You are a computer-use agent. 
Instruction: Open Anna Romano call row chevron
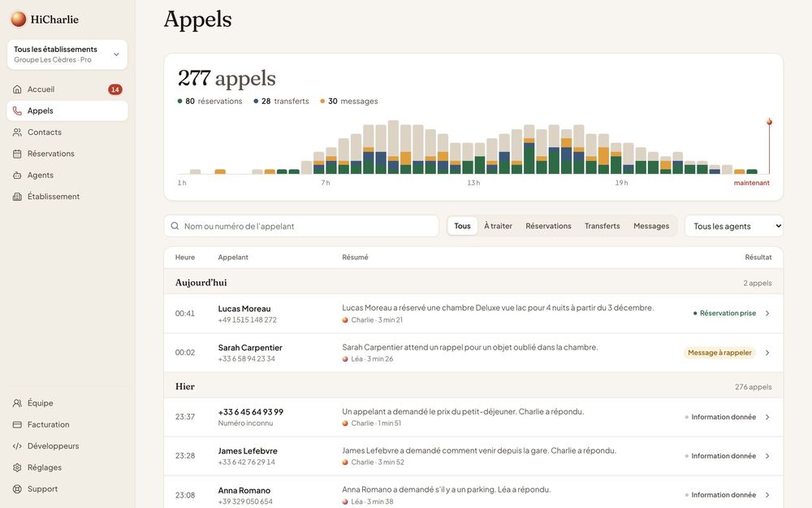click(x=767, y=495)
